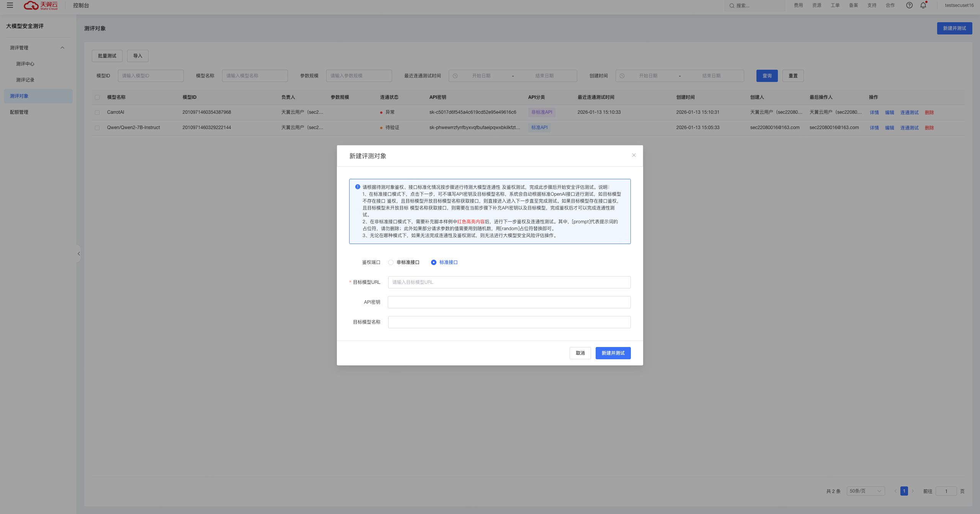Click the 取消 button
This screenshot has width=980, height=514.
click(x=580, y=353)
